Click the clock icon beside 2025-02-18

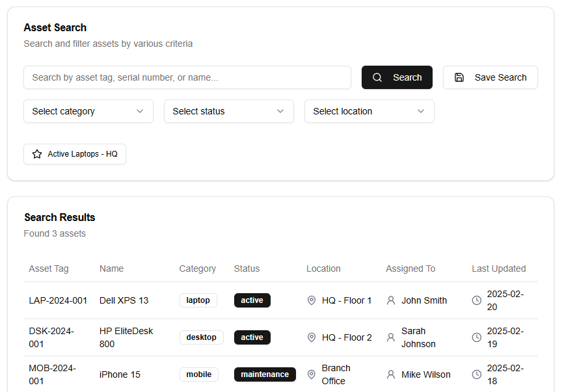(x=477, y=374)
